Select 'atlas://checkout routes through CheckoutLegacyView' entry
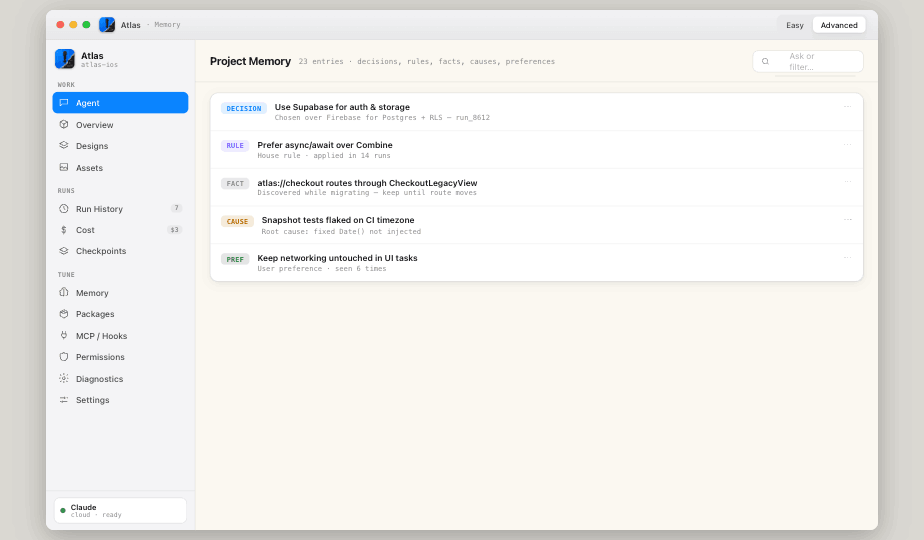 537,187
